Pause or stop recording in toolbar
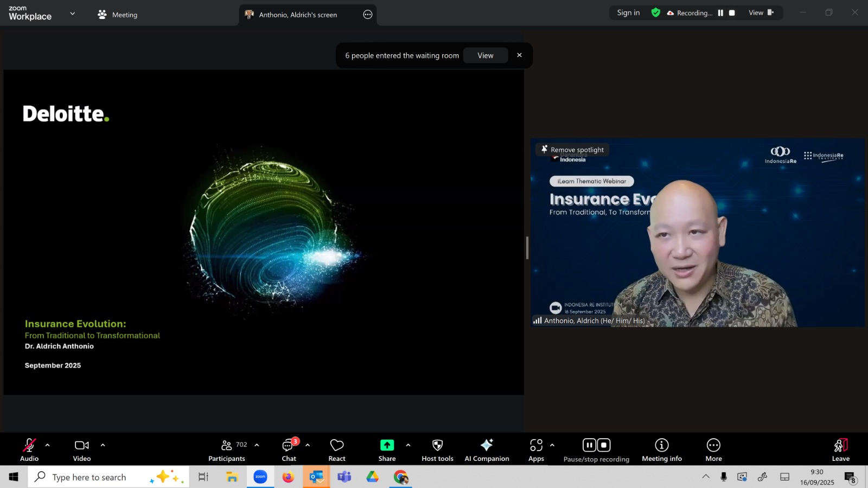868x488 pixels. (x=596, y=450)
